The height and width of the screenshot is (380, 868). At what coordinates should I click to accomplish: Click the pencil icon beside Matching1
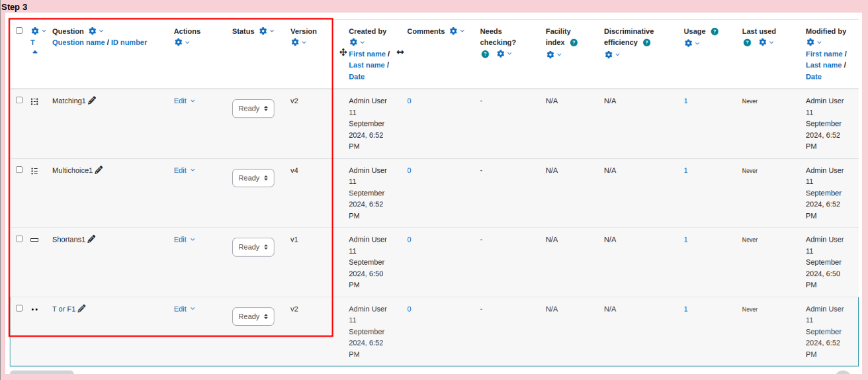tap(92, 101)
